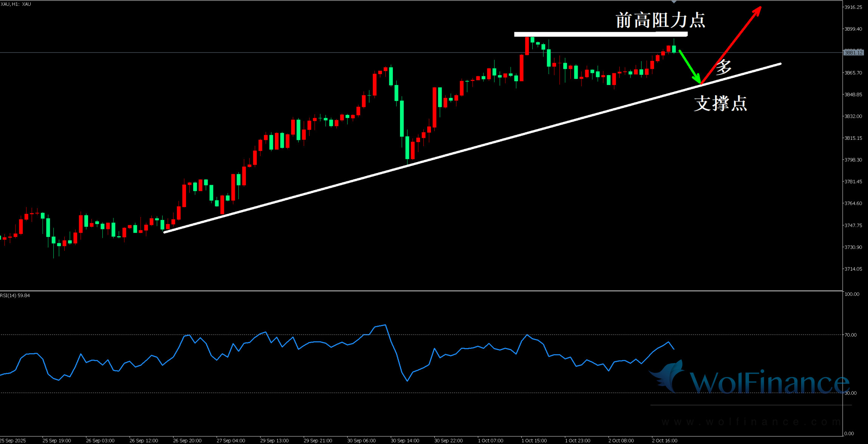Image resolution: width=868 pixels, height=444 pixels.
Task: Select the white resistance bar at prior high
Action: 600,34
